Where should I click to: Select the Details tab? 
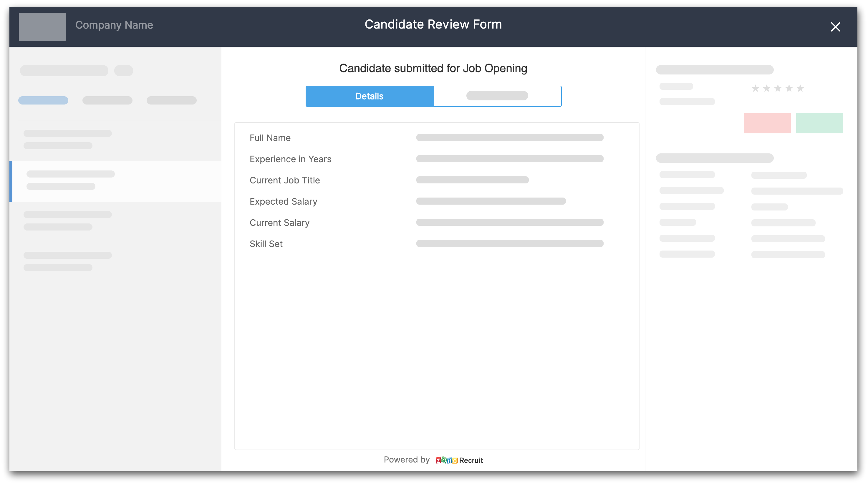pos(369,96)
